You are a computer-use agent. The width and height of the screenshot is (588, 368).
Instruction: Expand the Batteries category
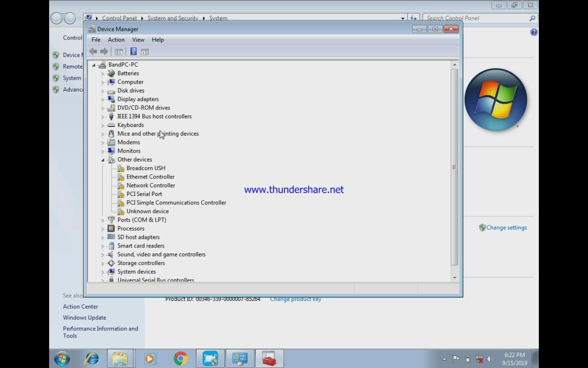[x=103, y=73]
